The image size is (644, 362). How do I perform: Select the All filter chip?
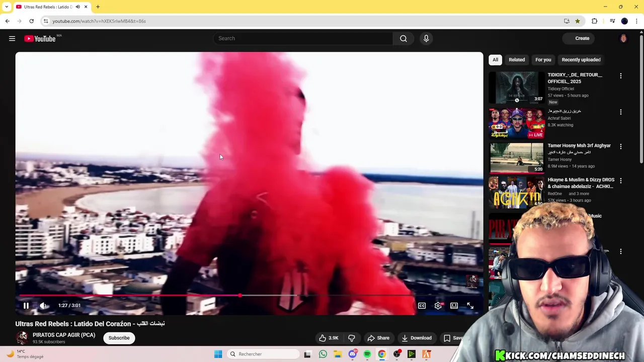495,60
